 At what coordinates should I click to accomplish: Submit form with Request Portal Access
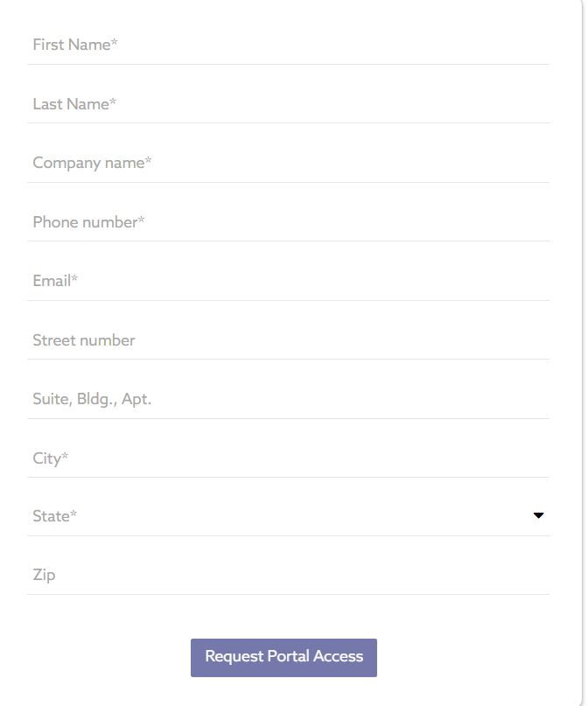click(283, 657)
